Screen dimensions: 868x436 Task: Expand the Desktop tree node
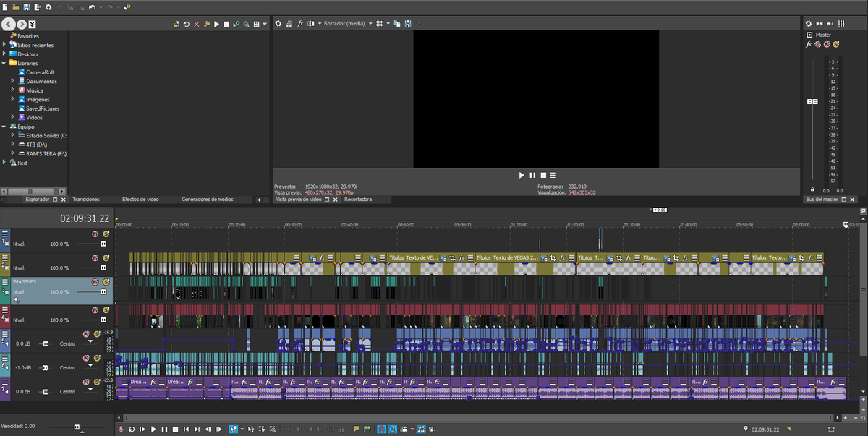[4, 54]
